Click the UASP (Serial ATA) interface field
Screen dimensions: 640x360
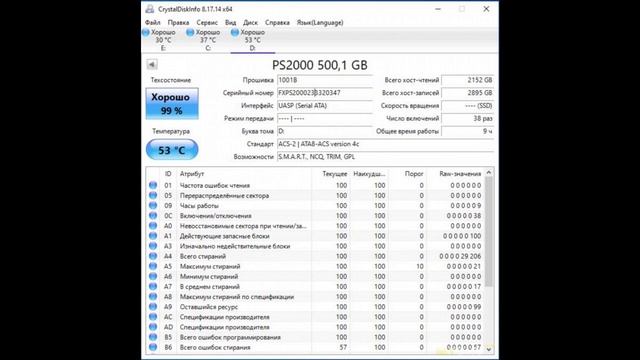click(325, 106)
